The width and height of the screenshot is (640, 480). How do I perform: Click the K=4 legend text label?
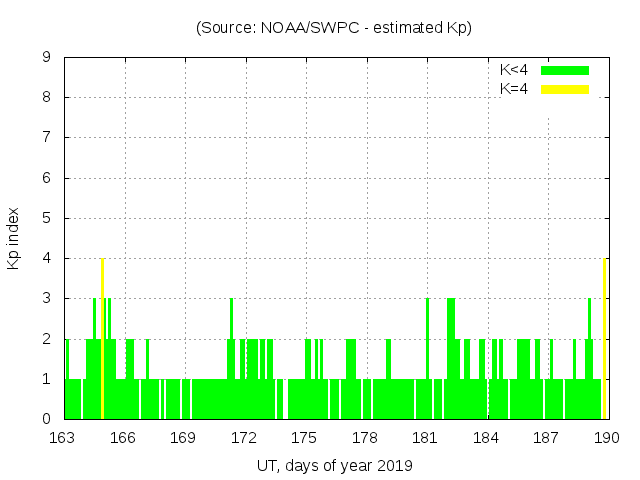pyautogui.click(x=514, y=89)
